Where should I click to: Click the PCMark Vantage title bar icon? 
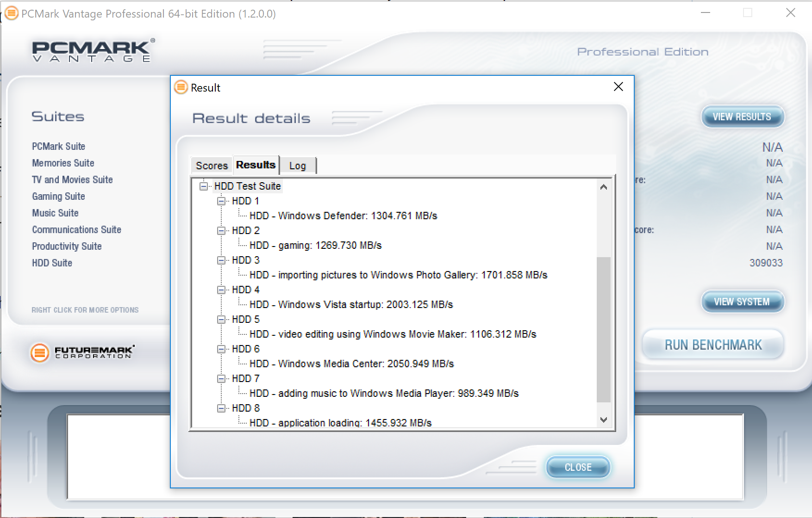coord(12,13)
